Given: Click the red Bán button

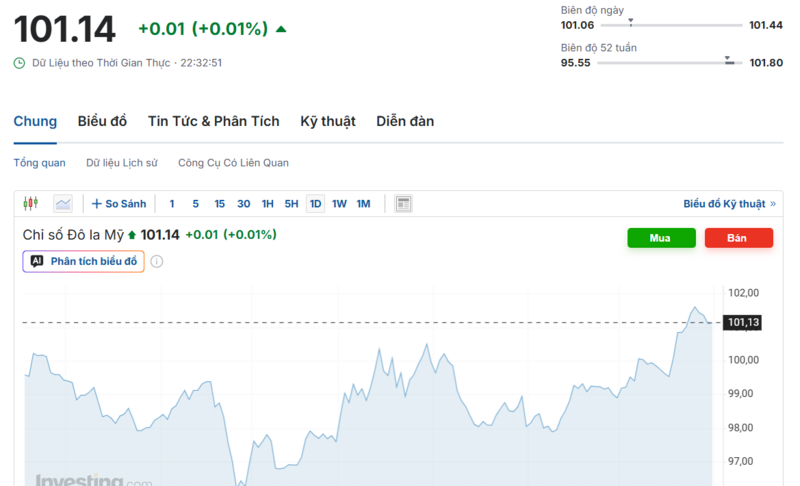Looking at the screenshot, I should [x=739, y=238].
